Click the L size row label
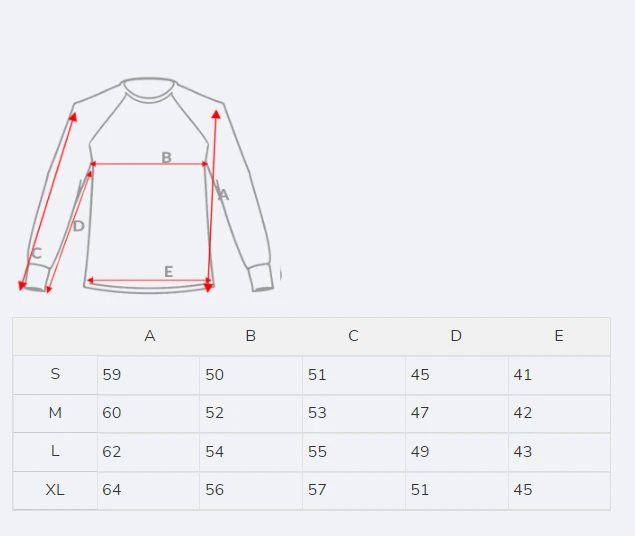Screen dimensions: 635x536 pyautogui.click(x=55, y=451)
